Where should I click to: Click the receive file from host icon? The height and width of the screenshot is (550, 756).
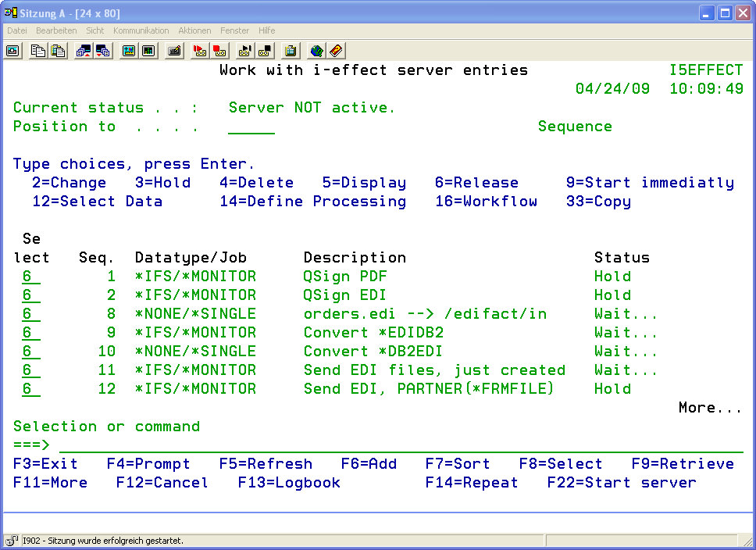coord(102,51)
